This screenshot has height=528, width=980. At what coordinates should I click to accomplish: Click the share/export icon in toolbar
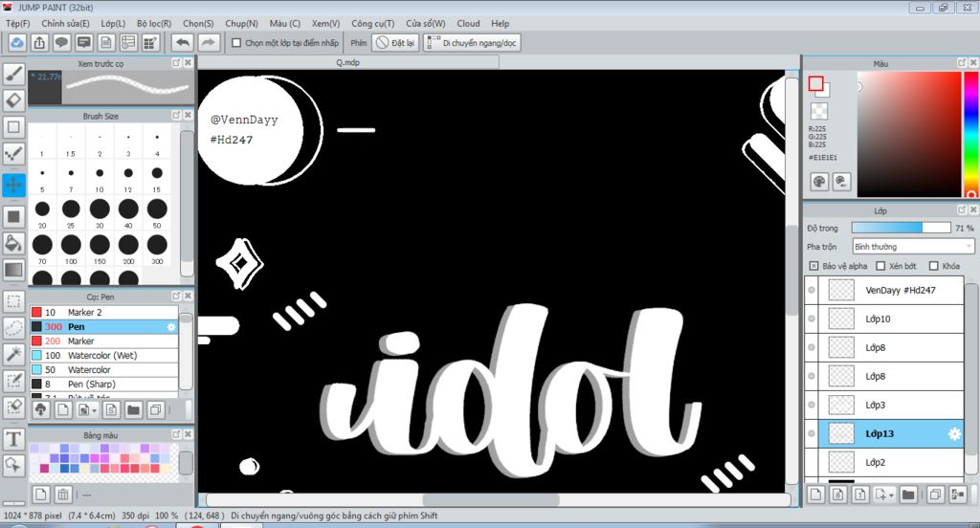pyautogui.click(x=39, y=42)
